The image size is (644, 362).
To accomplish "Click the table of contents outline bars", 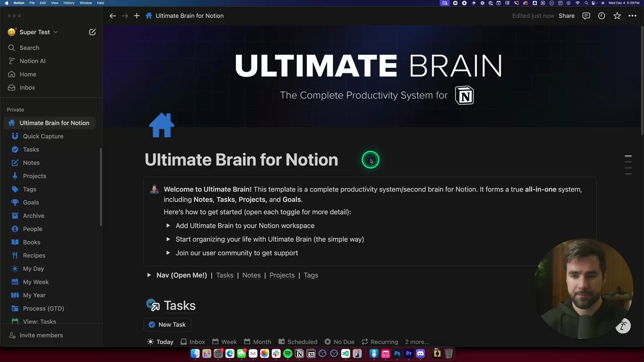I will (628, 165).
